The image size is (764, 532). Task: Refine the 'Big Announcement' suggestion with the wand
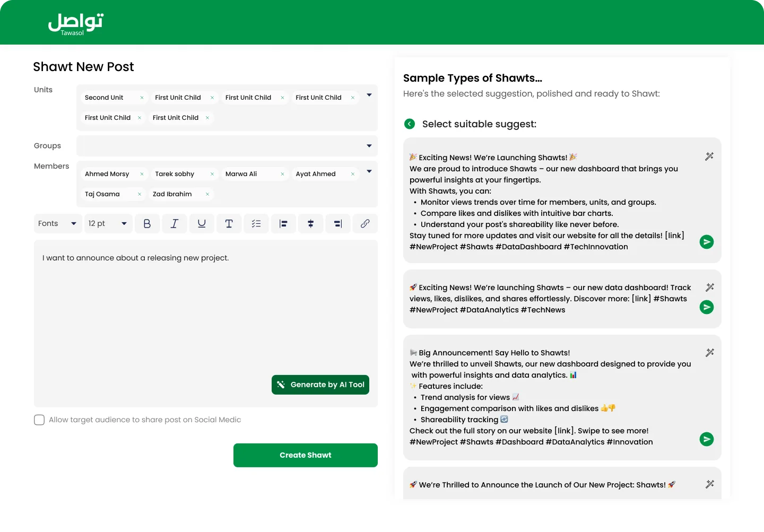point(710,353)
